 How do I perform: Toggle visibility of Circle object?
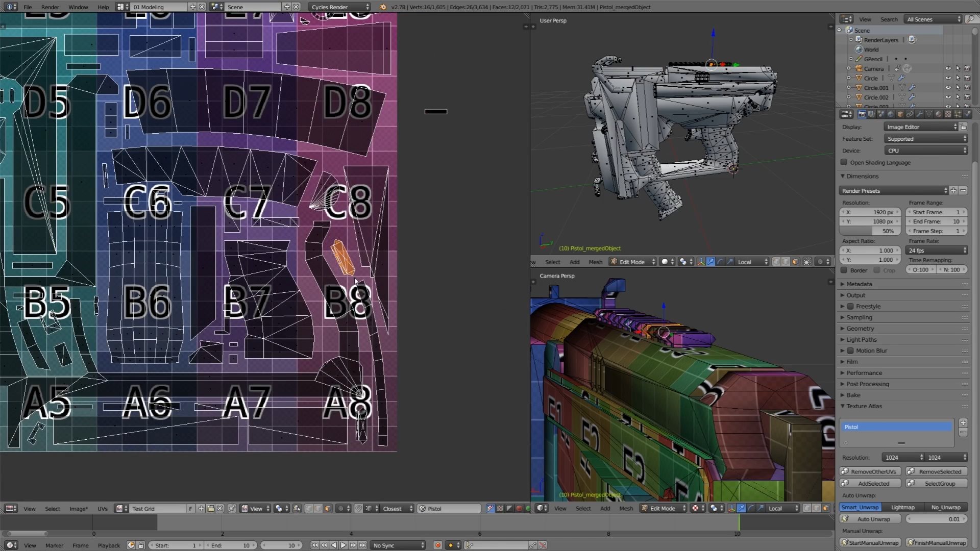pyautogui.click(x=948, y=78)
